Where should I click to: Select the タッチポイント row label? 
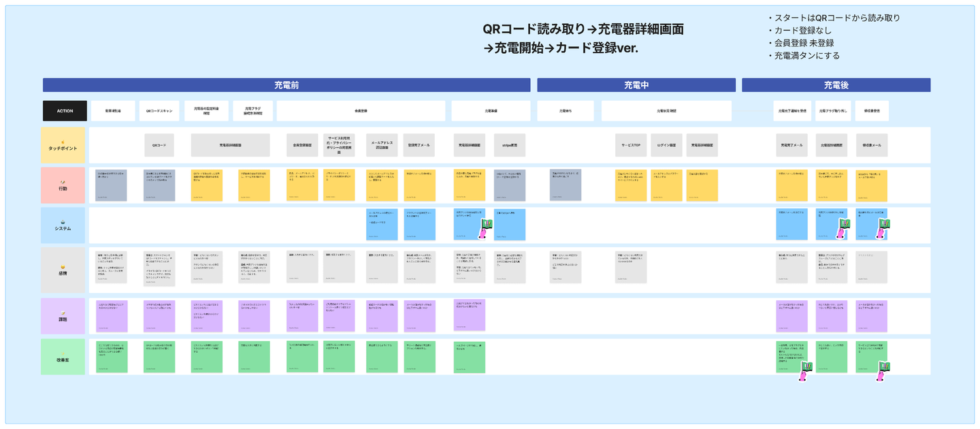(x=63, y=145)
